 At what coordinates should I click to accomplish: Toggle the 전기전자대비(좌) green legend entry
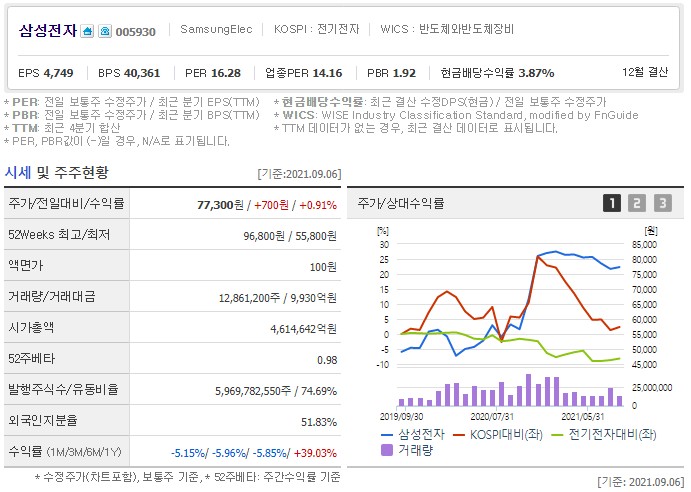604,435
